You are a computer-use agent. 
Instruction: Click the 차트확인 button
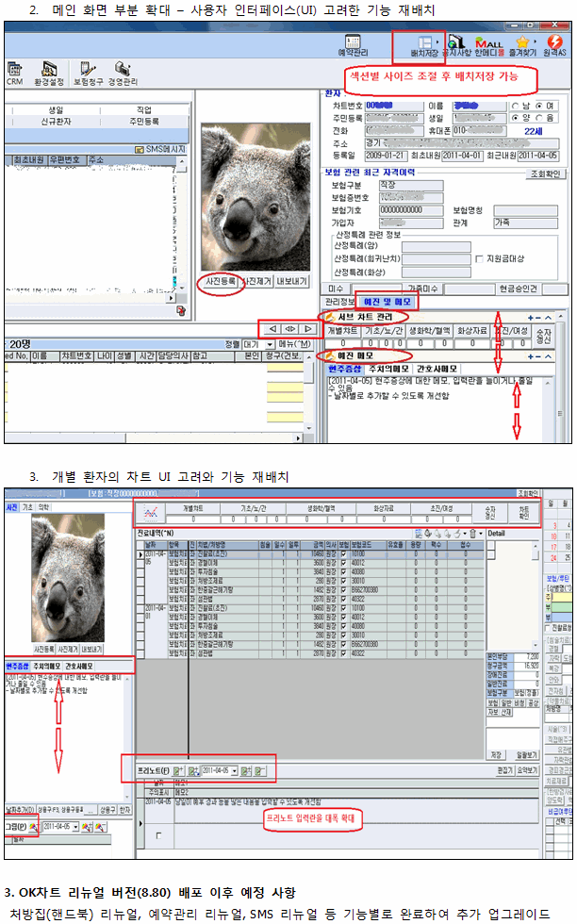tap(524, 512)
